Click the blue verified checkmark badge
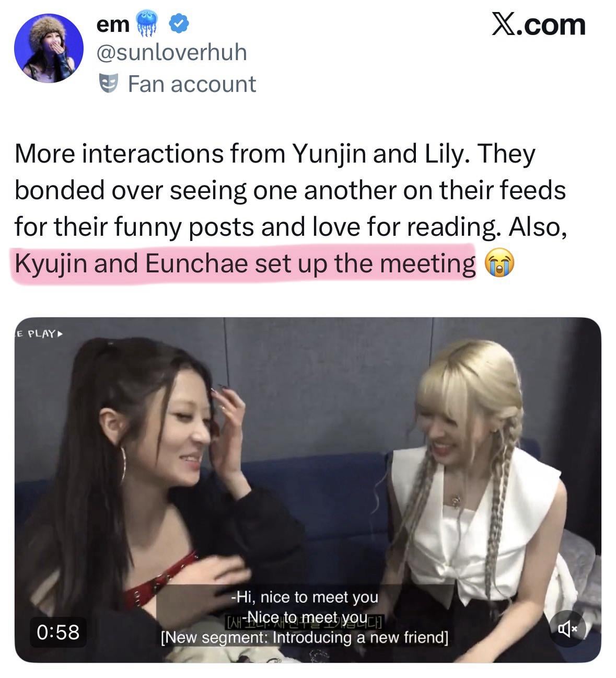 (x=180, y=24)
